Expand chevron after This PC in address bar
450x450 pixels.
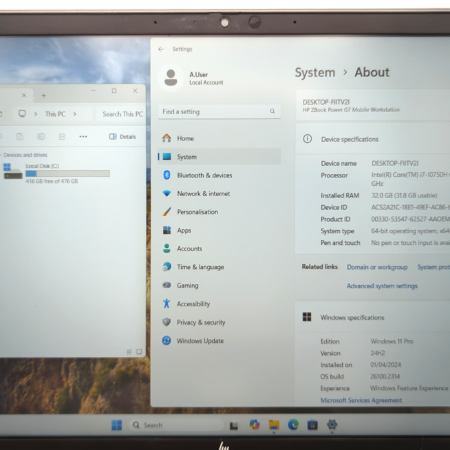pos(75,114)
